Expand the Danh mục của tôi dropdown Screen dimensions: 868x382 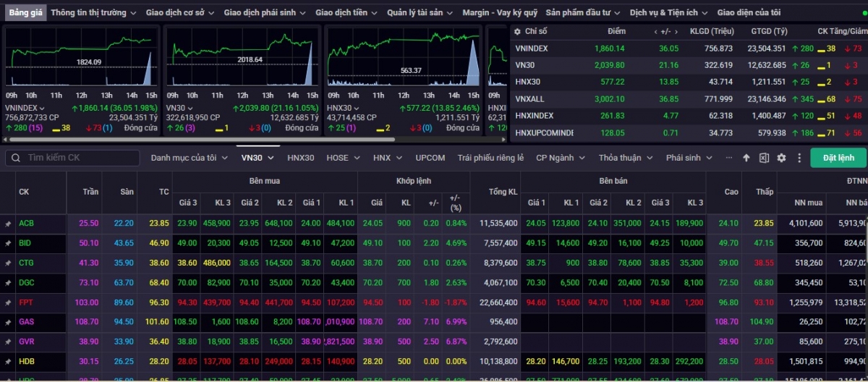pos(188,158)
